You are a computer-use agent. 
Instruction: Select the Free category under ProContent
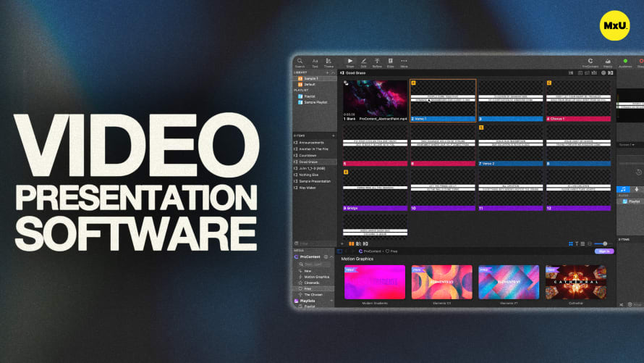tap(308, 288)
